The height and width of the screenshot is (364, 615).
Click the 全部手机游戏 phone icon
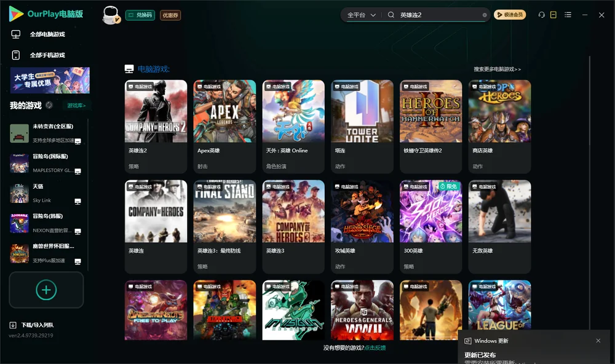16,55
